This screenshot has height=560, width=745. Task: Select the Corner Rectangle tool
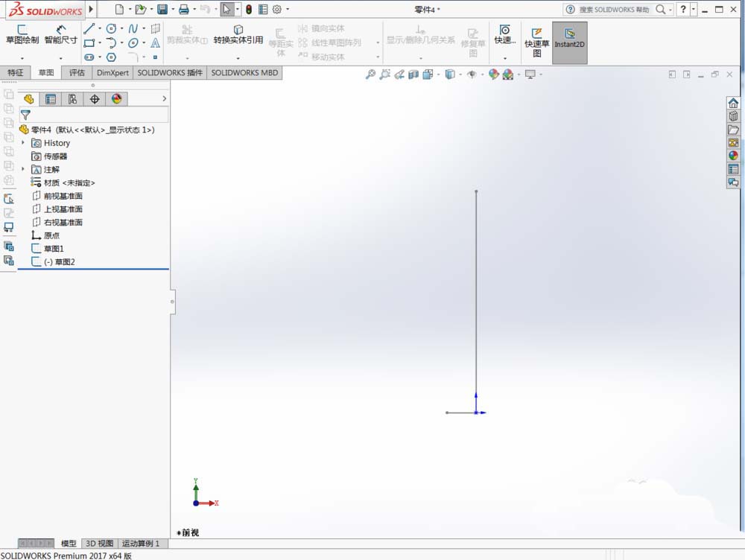89,42
